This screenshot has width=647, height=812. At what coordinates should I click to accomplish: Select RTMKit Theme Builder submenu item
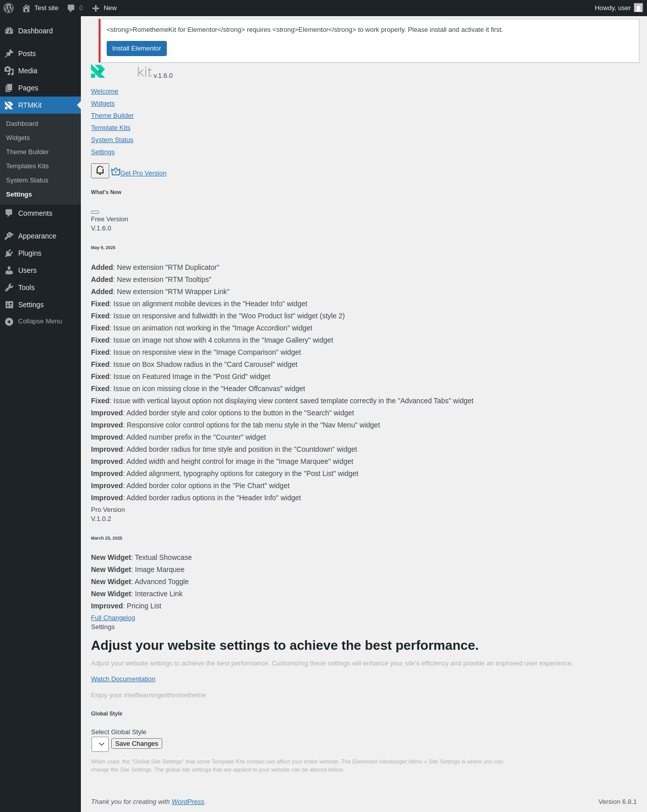coord(27,152)
